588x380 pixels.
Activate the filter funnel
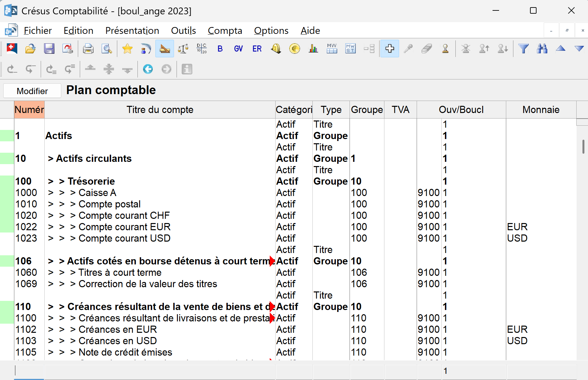[x=523, y=49]
